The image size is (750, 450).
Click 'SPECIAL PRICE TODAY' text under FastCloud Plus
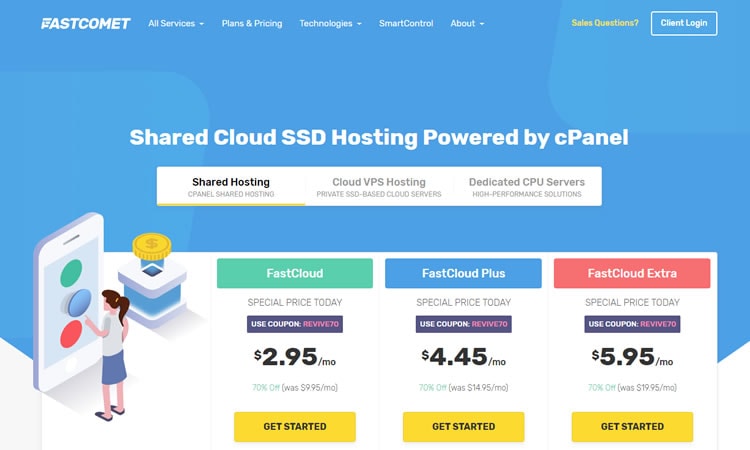463,303
